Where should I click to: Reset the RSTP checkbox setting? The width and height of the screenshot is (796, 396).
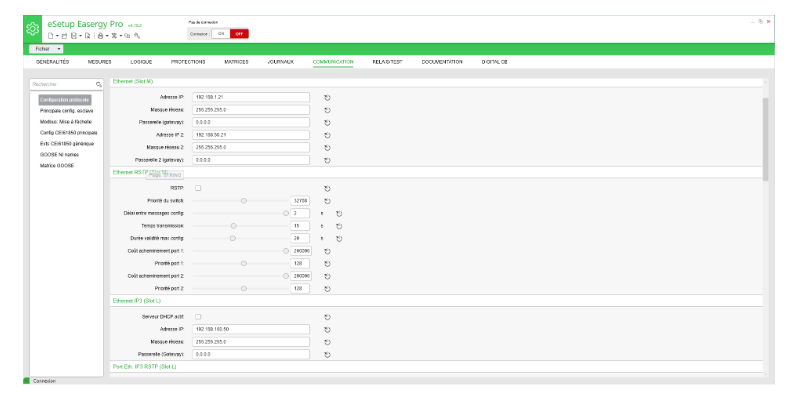(x=327, y=188)
